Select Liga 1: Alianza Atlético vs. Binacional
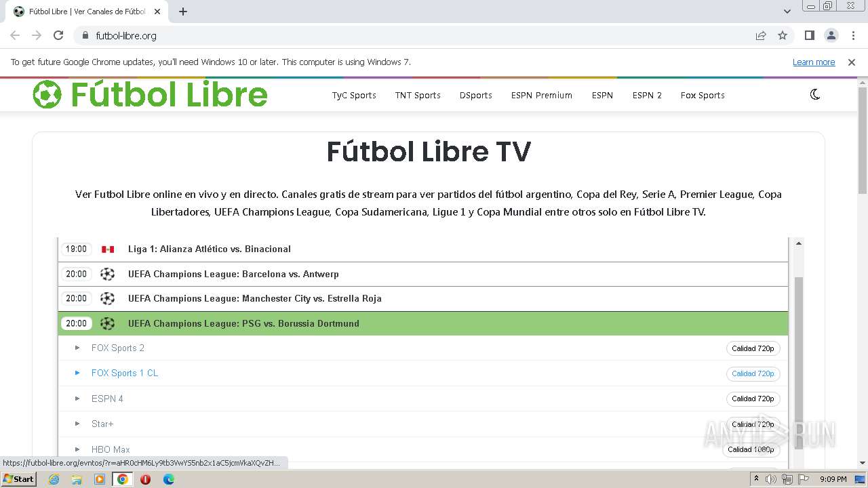 (x=423, y=249)
